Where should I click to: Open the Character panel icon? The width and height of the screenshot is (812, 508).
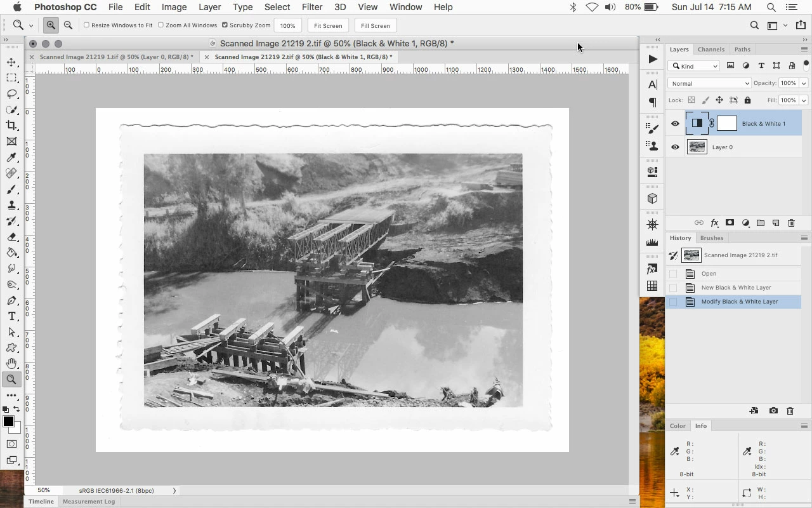[652, 85]
